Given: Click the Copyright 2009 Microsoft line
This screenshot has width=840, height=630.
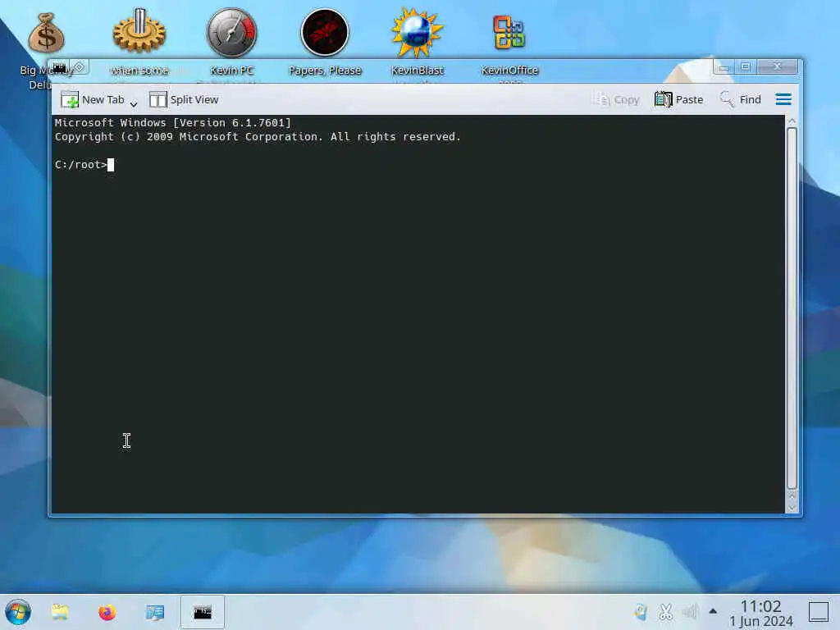Looking at the screenshot, I should pyautogui.click(x=258, y=137).
